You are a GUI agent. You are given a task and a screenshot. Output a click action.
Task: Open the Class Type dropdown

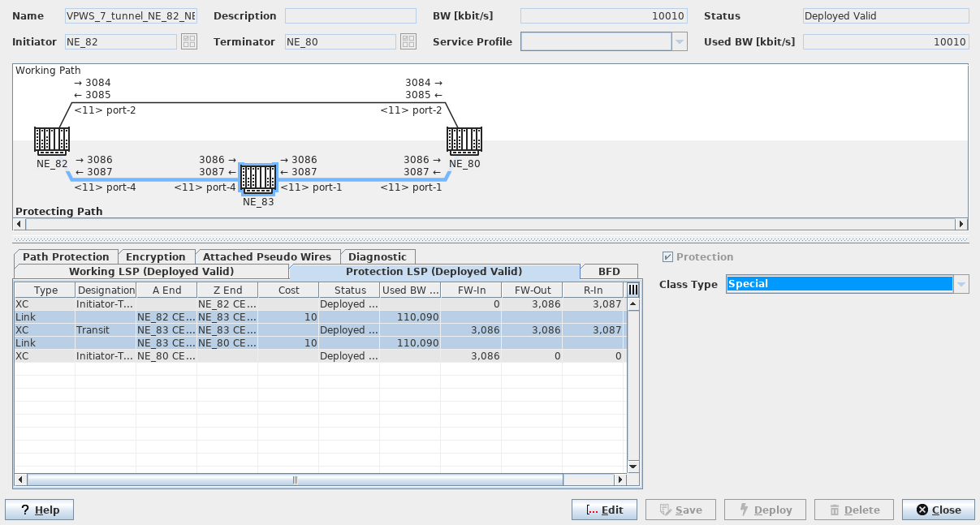pyautogui.click(x=961, y=284)
